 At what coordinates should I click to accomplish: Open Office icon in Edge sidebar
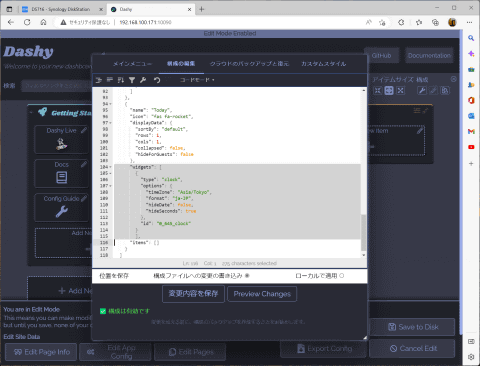click(x=471, y=100)
